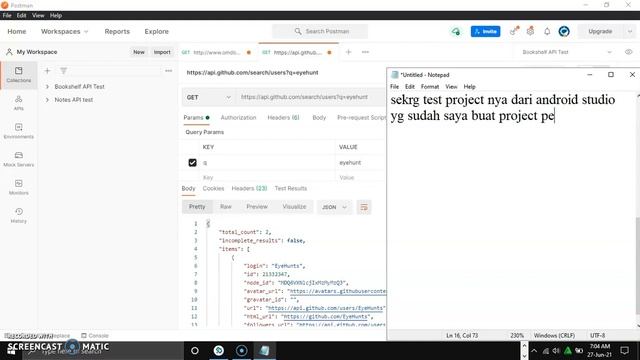Open the Environments sidebar panel
Screen dimensions: 640x360
(18, 131)
